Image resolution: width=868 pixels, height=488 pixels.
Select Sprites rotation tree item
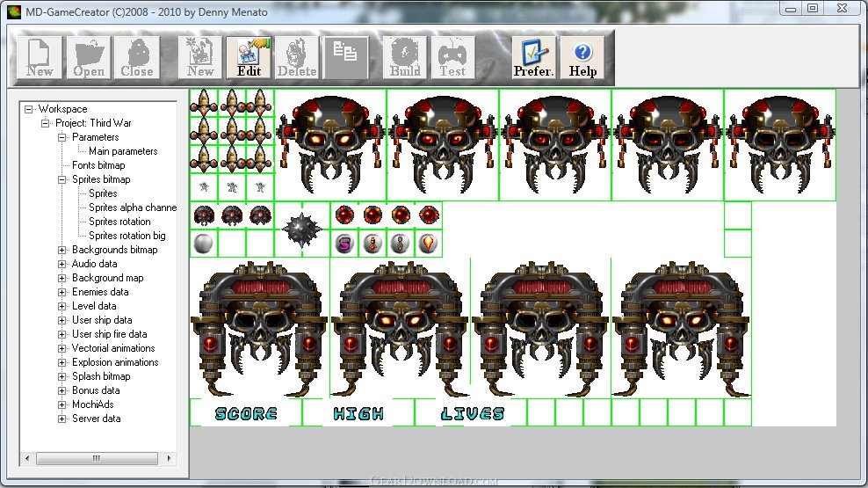point(119,222)
